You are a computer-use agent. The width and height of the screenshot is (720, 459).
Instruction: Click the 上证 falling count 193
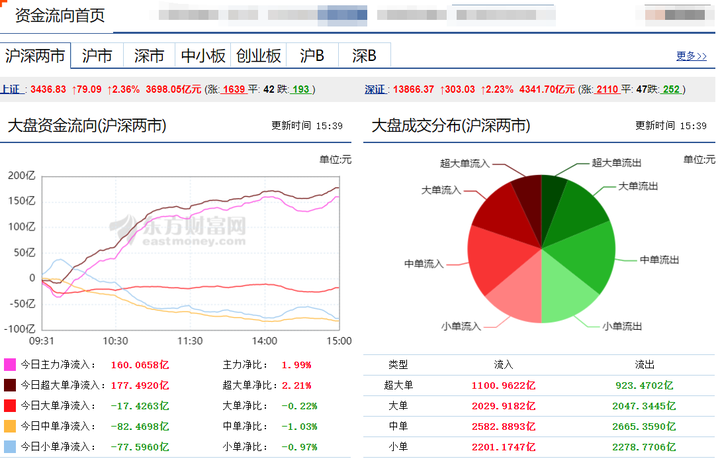301,89
